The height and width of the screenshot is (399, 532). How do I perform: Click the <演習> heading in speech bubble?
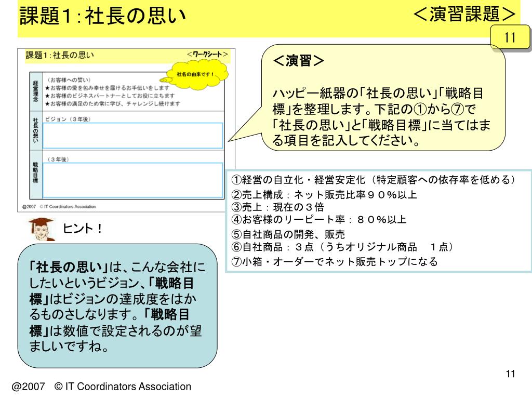(x=298, y=61)
